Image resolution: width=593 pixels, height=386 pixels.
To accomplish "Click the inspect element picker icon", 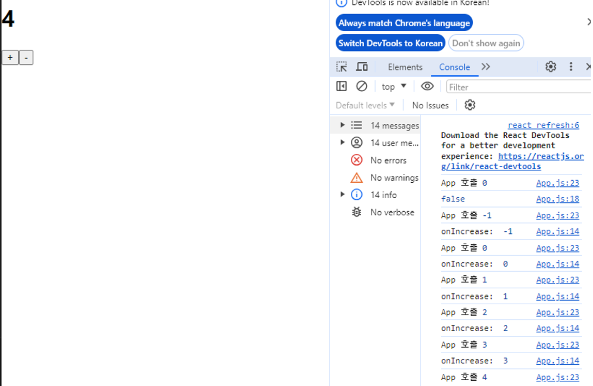I will 342,67.
